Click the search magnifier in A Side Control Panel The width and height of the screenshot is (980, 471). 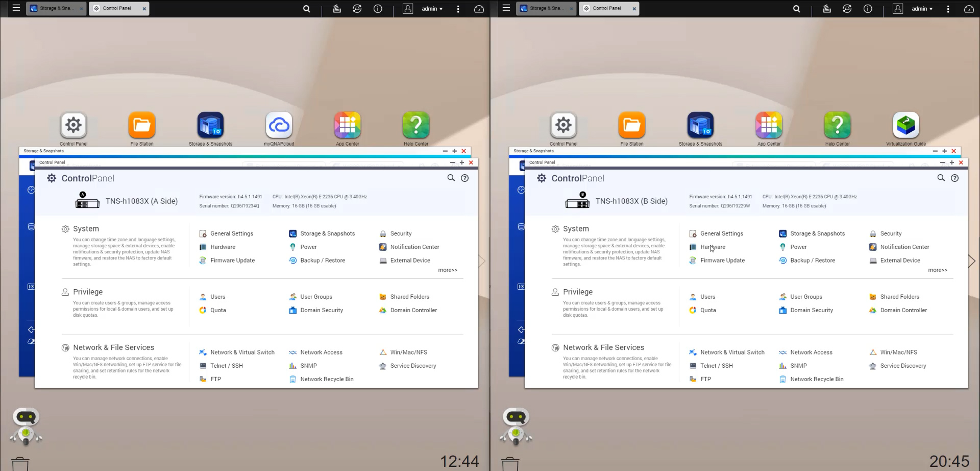(451, 178)
